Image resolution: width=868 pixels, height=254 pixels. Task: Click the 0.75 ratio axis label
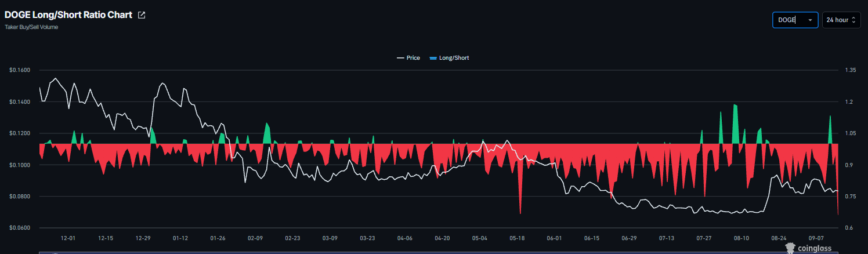[x=851, y=197]
